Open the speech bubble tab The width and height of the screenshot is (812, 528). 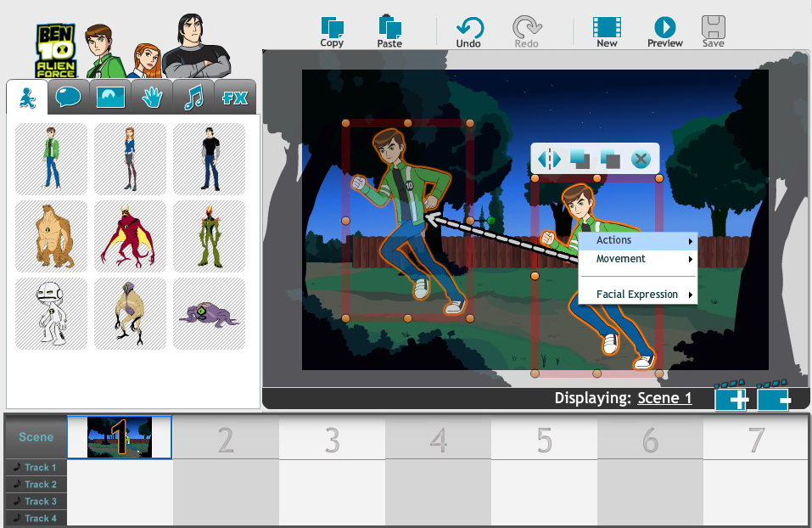click(x=68, y=98)
